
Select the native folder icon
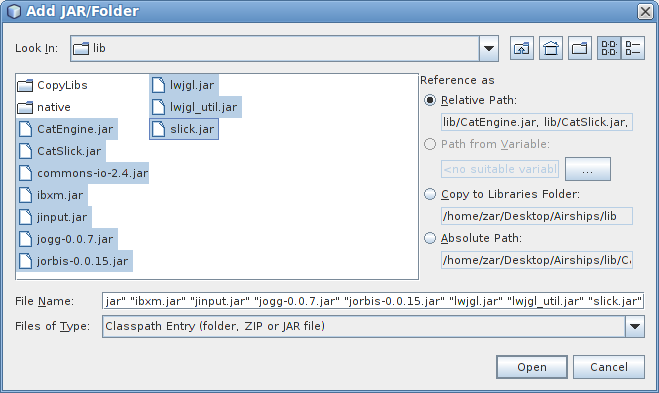pos(25,107)
